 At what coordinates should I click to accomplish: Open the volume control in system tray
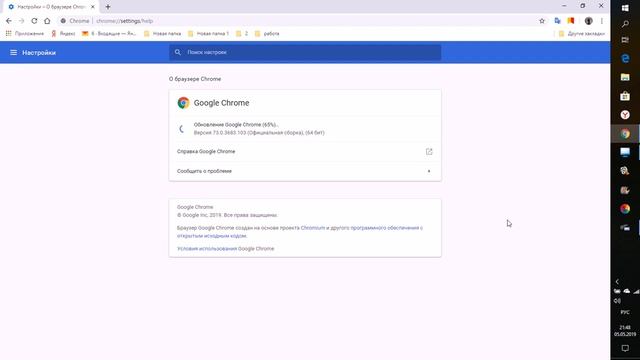click(x=617, y=301)
